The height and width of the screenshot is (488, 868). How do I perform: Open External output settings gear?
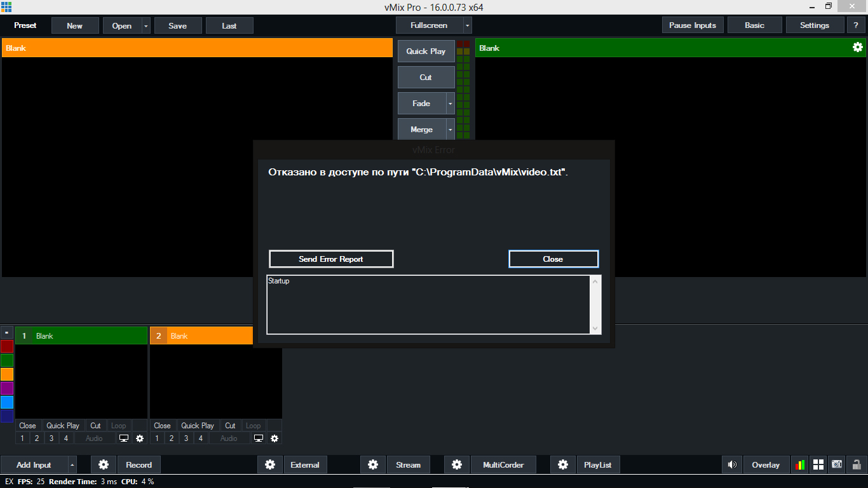[x=270, y=464]
